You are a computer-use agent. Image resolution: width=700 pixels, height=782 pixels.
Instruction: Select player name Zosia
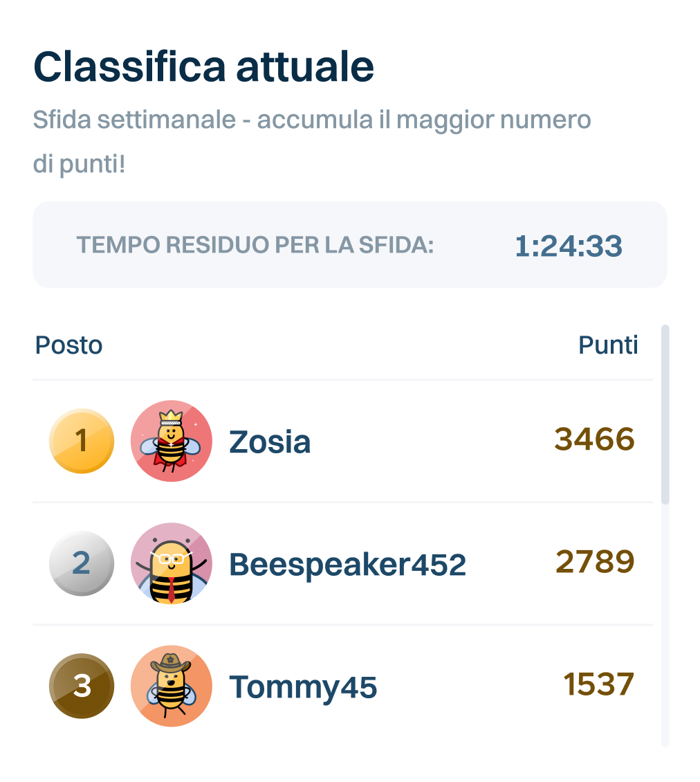tap(270, 442)
